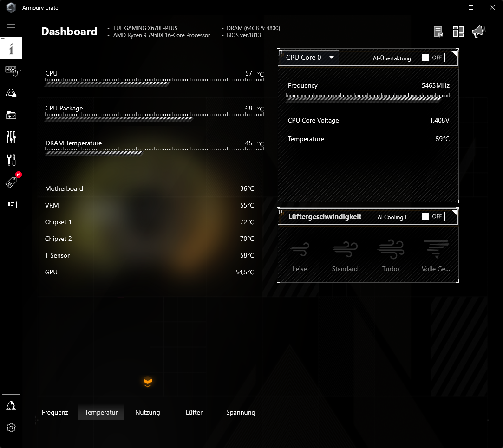This screenshot has height=448, width=503.
Task: Click the DRAM Temperature bar
Action: (x=154, y=151)
